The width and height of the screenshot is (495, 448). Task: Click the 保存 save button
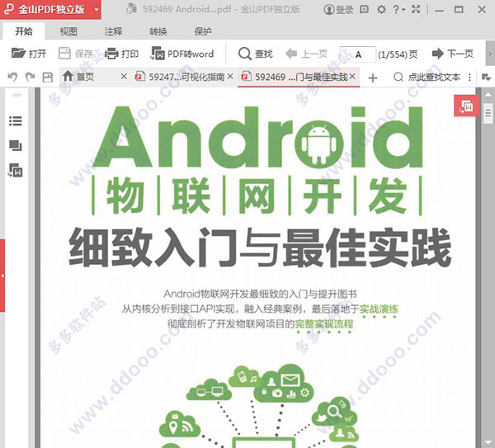click(x=75, y=54)
